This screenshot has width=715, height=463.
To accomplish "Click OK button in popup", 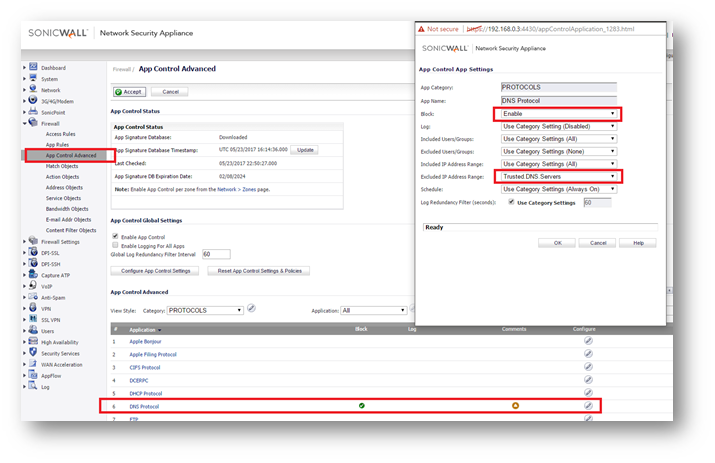I will tap(557, 243).
